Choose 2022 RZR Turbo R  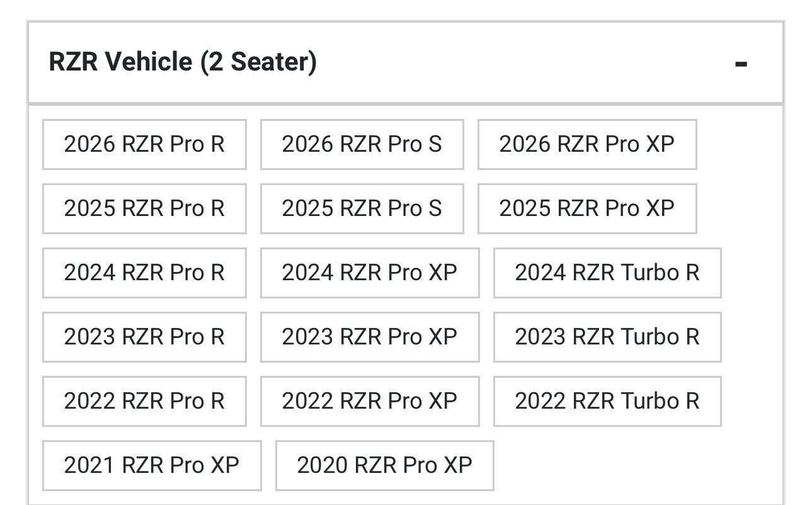(x=607, y=401)
